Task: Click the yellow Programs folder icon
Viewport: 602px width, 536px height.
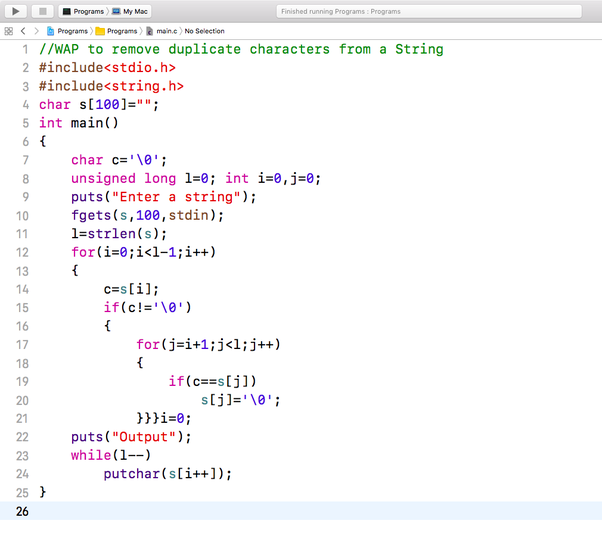Action: 100,31
